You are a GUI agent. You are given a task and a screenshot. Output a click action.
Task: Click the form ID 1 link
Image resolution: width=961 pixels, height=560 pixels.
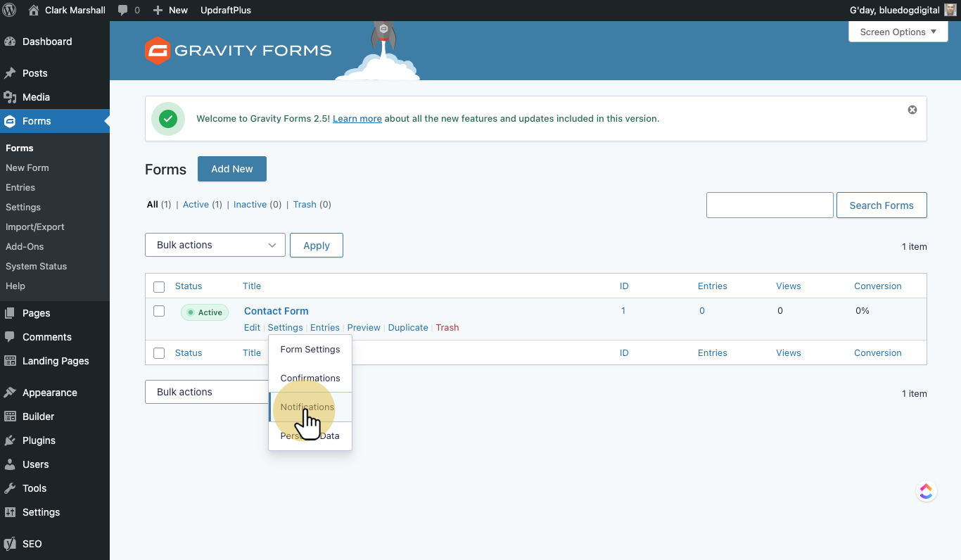tap(623, 311)
